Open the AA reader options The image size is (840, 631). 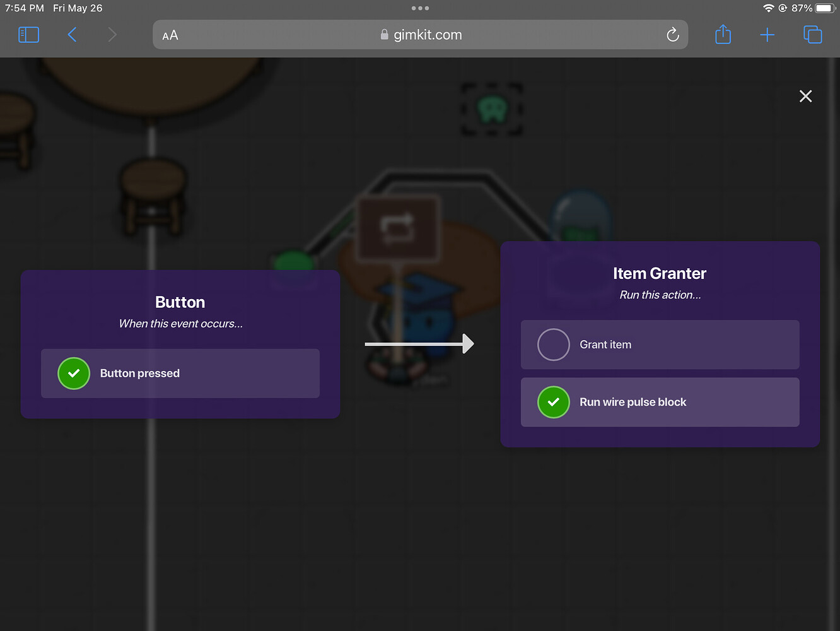click(x=170, y=35)
